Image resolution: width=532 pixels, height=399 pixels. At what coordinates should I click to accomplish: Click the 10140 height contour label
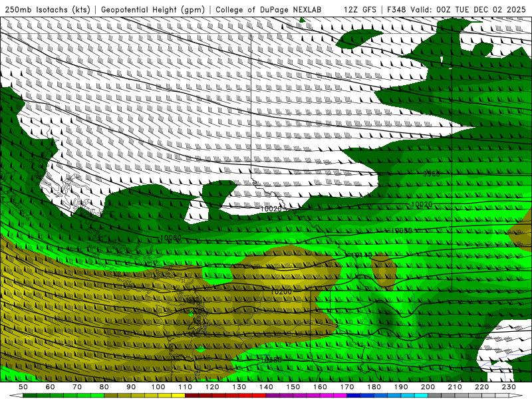(362, 255)
